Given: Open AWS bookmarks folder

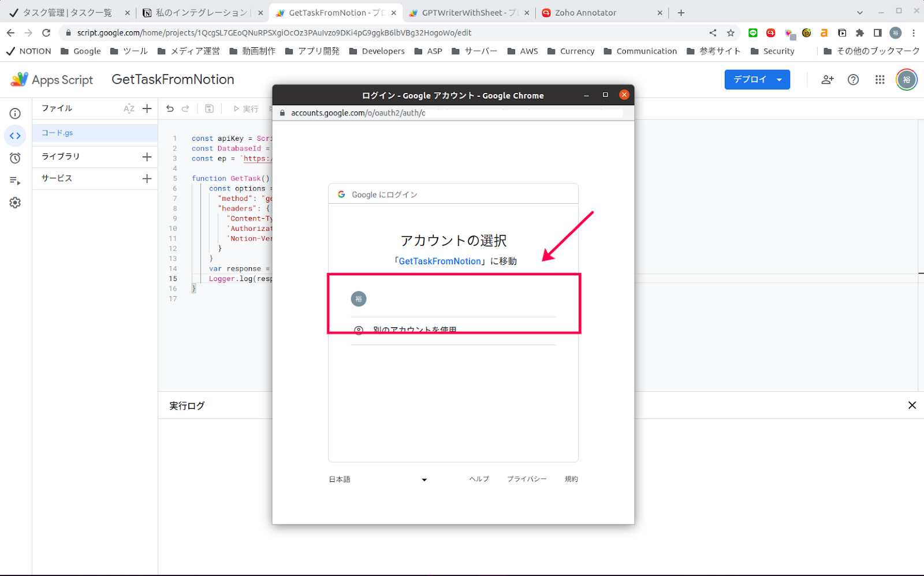Looking at the screenshot, I should (x=523, y=51).
